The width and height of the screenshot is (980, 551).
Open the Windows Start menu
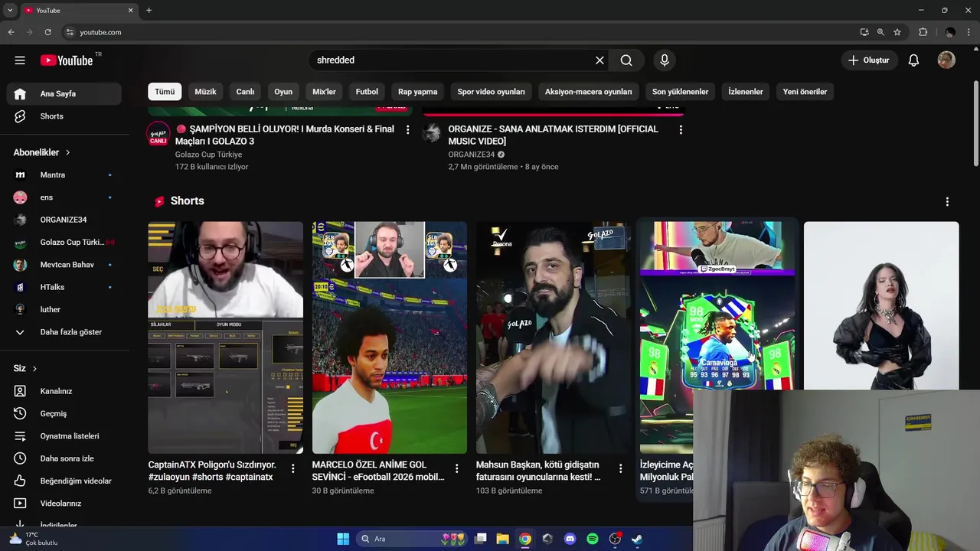pos(343,539)
